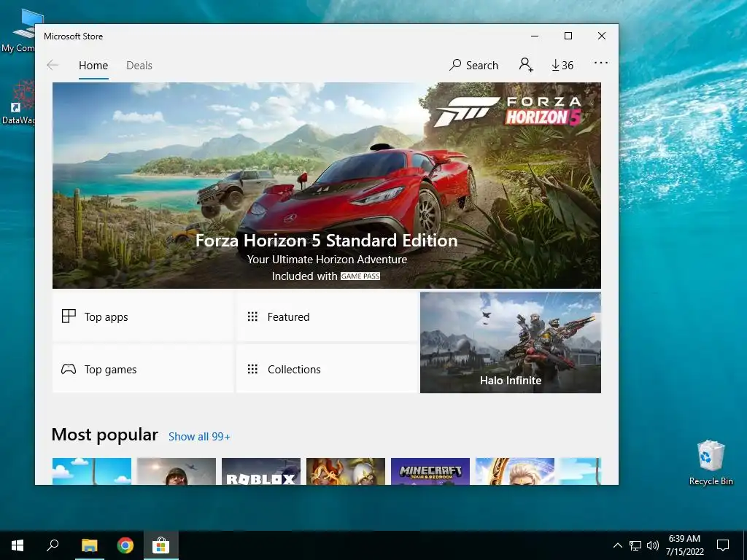Launch Google Chrome from the taskbar

point(125,545)
